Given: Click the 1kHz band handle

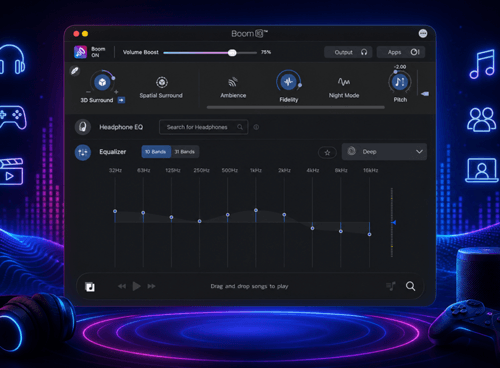Looking at the screenshot, I should pos(256,210).
